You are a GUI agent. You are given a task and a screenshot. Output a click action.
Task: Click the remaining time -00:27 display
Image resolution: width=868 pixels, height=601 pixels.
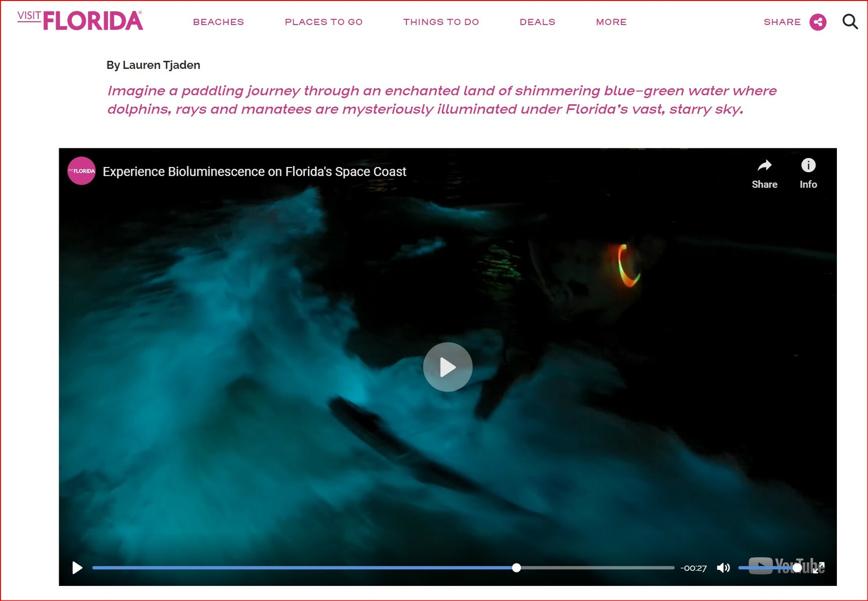(x=693, y=568)
